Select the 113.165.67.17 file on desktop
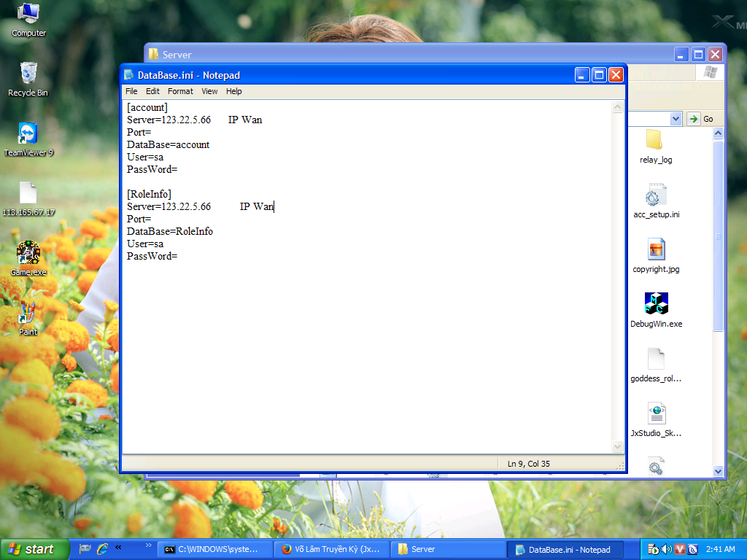Image resolution: width=747 pixels, height=560 pixels. (x=28, y=199)
